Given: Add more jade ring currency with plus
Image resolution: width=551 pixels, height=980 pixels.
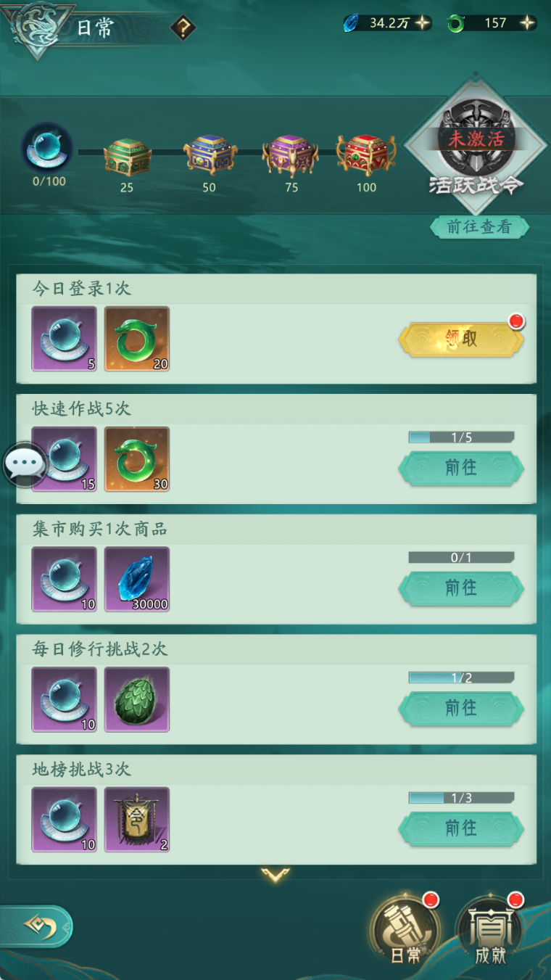Looking at the screenshot, I should point(528,22).
